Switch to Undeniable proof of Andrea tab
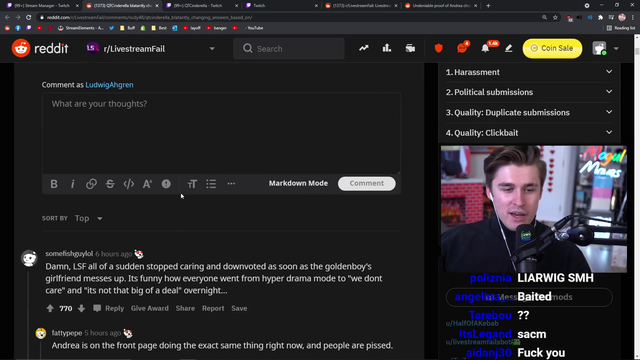The width and height of the screenshot is (640, 360). (441, 6)
